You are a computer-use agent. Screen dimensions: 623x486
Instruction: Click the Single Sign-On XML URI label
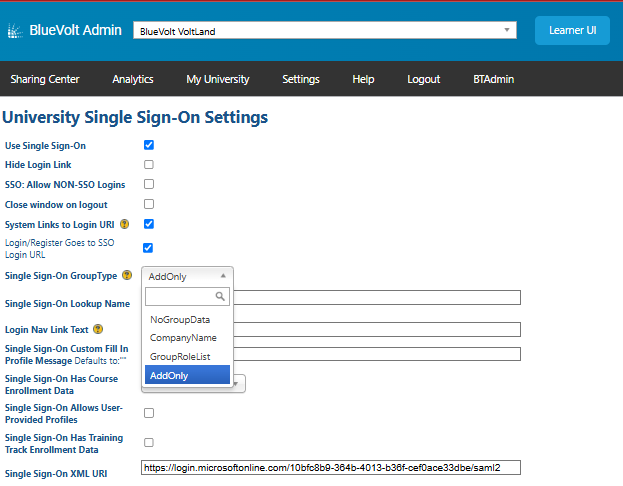pos(56,473)
